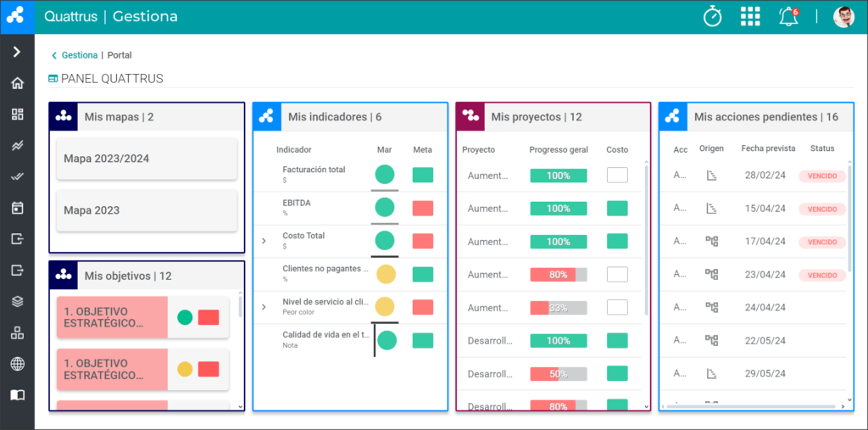Viewport: 868px width, 430px height.
Task: Click the origin icon in the 29/05/24 row
Action: [712, 373]
